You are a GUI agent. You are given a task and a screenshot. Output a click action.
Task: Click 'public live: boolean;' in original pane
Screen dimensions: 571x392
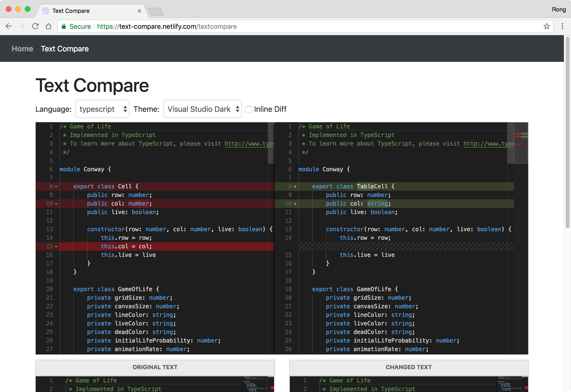(123, 212)
